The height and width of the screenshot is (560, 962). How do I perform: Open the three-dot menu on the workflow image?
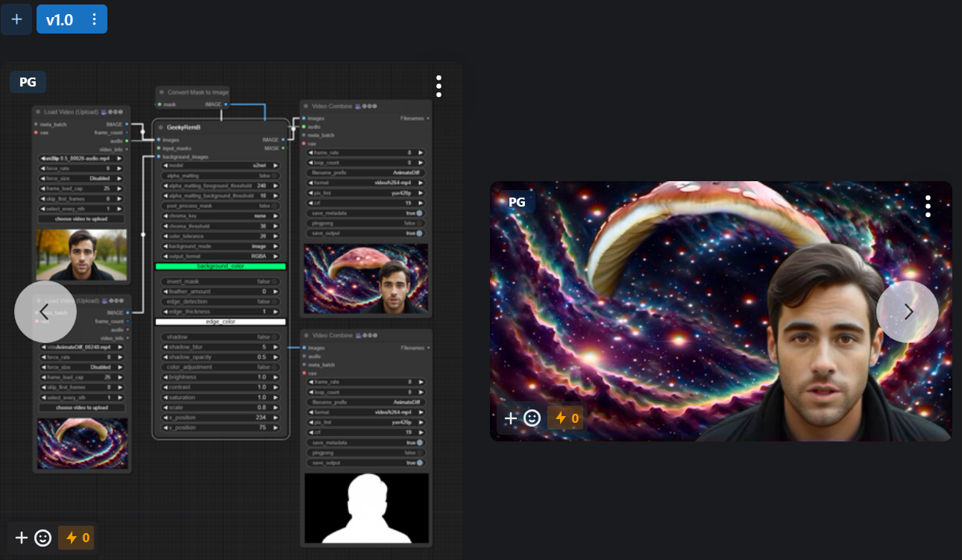tap(438, 86)
